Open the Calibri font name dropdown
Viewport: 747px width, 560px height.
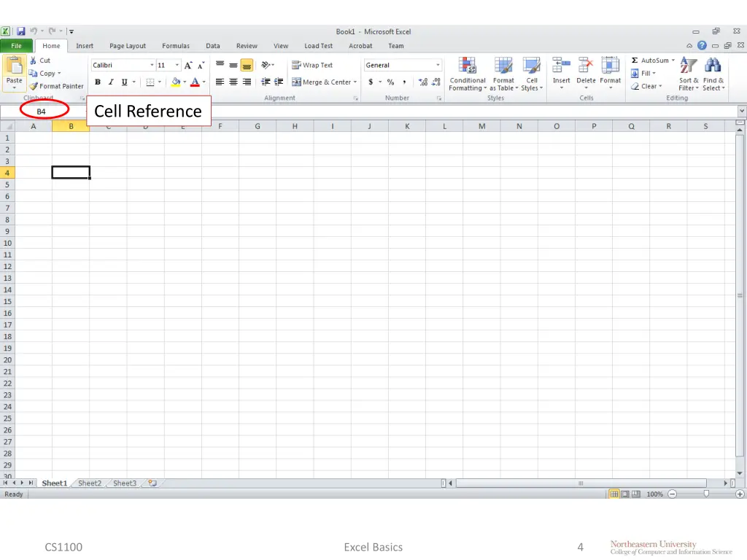click(152, 65)
